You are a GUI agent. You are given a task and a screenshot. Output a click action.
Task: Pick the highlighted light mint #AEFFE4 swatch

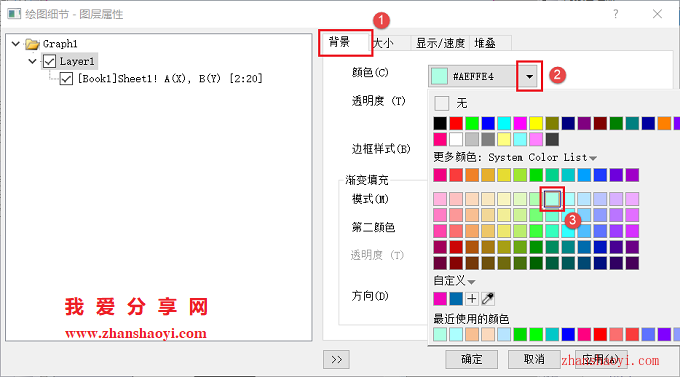pos(552,199)
